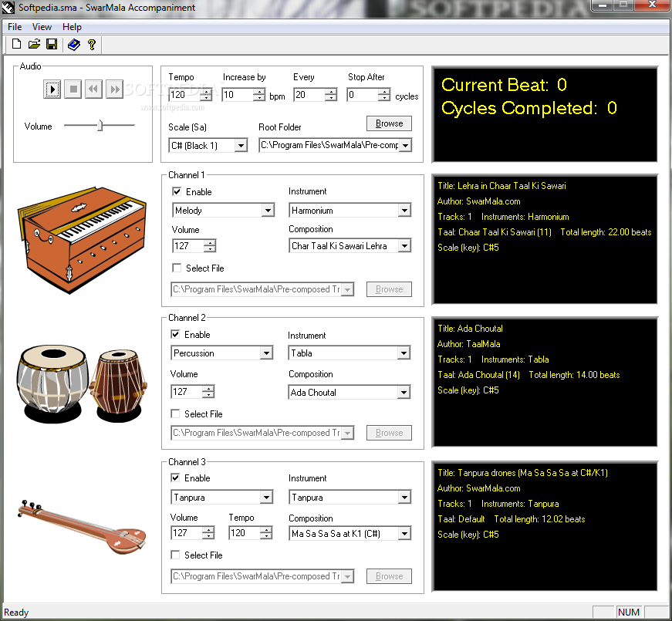The image size is (672, 621).
Task: Click the SwarMala title bar app icon
Action: click(x=8, y=7)
